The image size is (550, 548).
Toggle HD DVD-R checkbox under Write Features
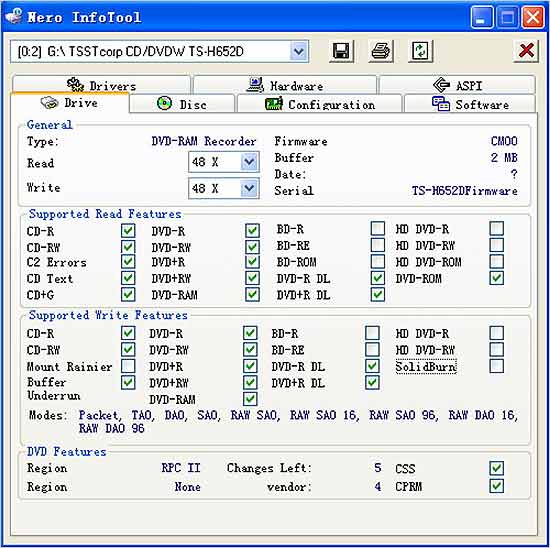(x=497, y=333)
